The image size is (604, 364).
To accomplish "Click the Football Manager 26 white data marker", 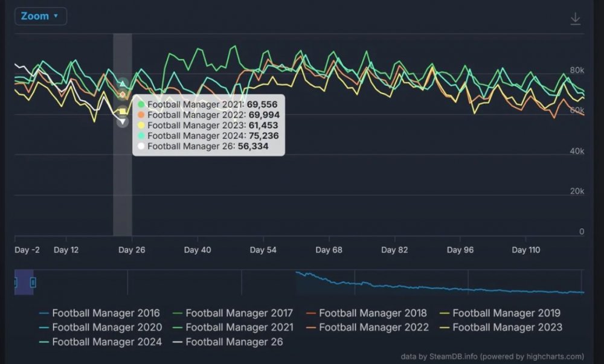I will tap(123, 122).
